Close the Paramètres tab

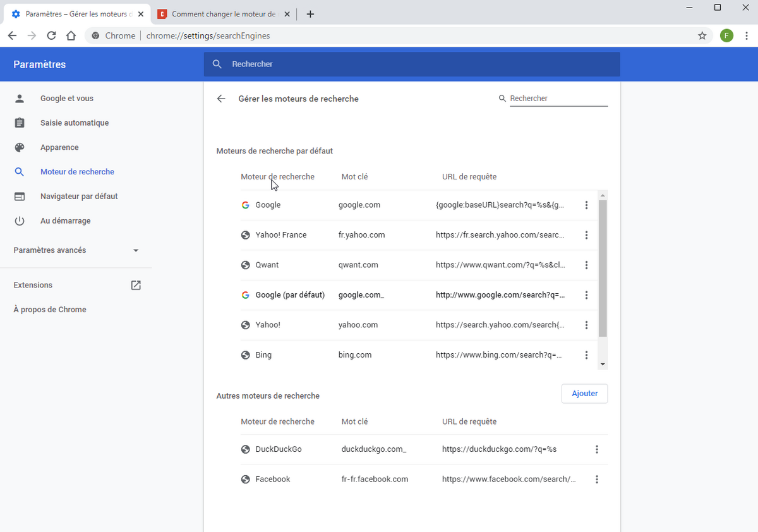[140, 14]
